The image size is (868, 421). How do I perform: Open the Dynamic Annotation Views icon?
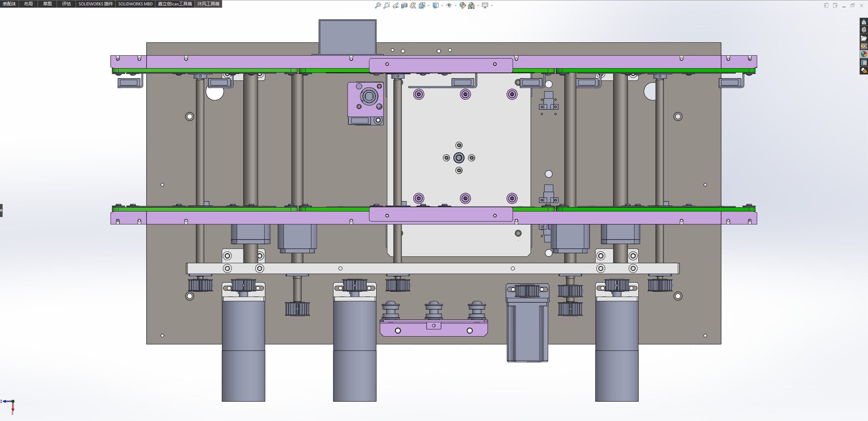pyautogui.click(x=413, y=5)
